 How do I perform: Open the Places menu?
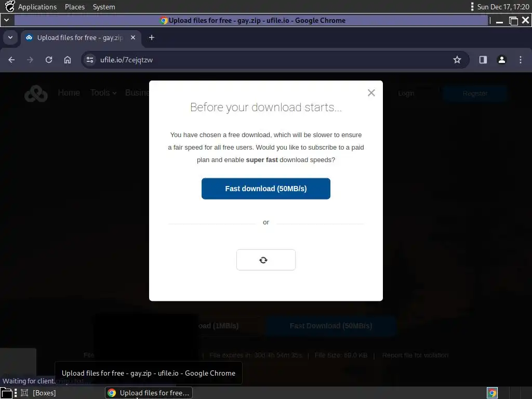click(x=75, y=7)
